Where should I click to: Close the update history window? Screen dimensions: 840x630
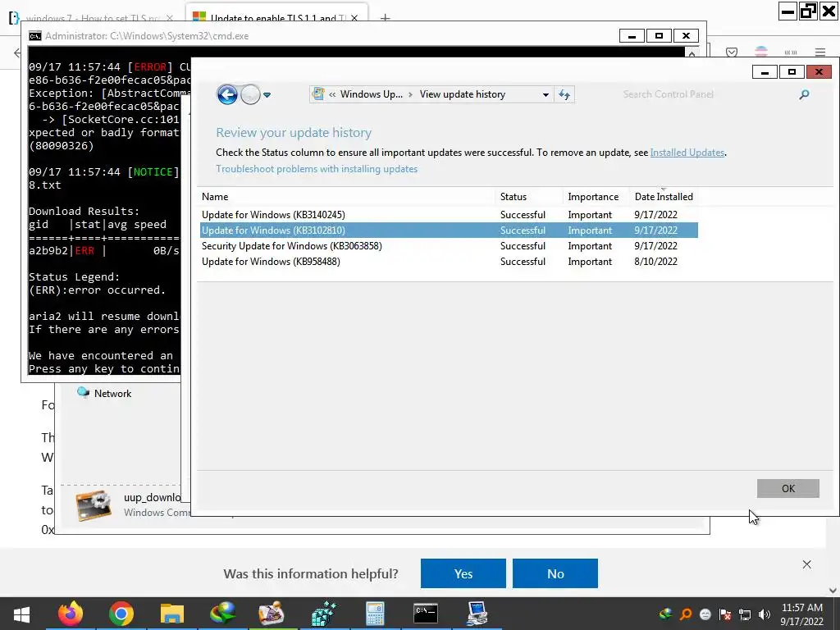[819, 72]
